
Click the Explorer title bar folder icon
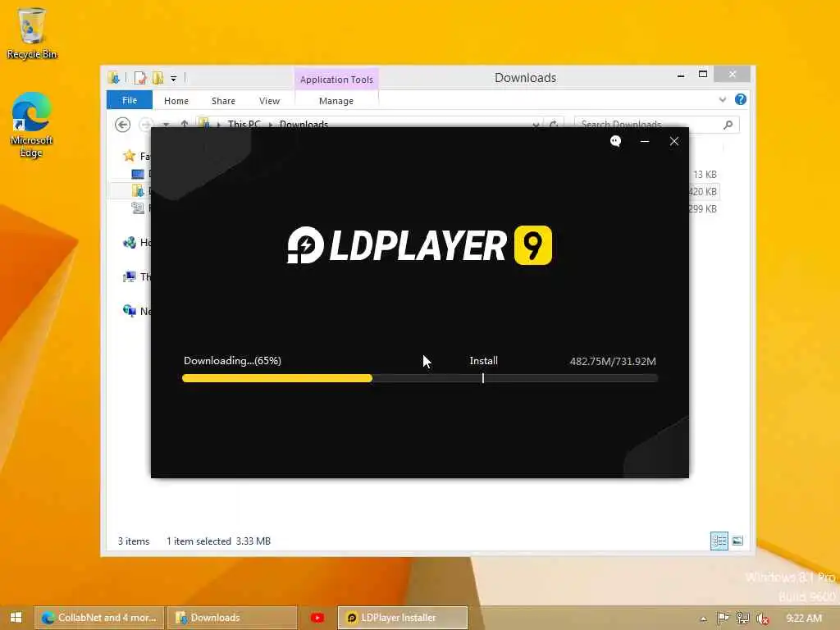click(x=113, y=78)
